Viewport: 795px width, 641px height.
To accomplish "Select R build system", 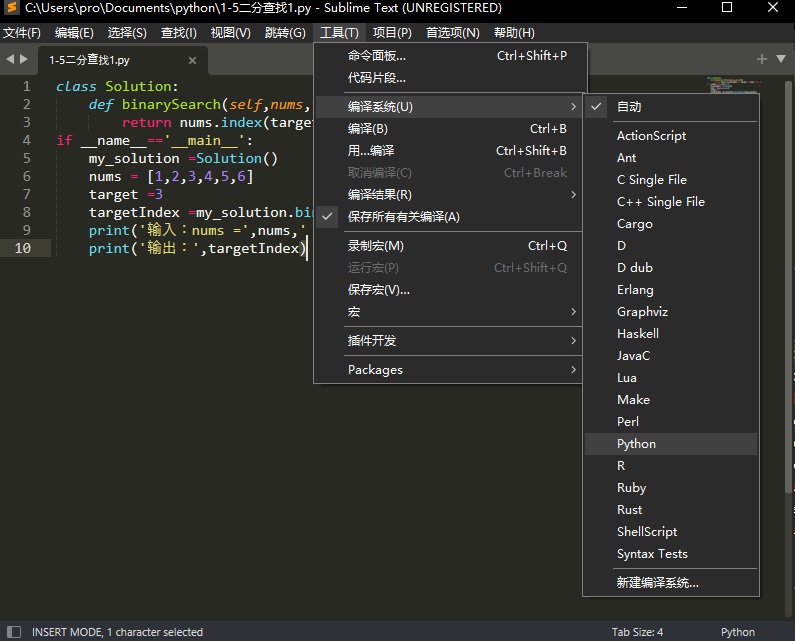I will [x=671, y=466].
